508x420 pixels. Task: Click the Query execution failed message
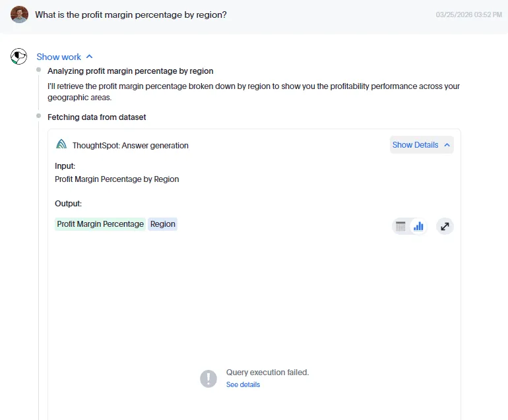(267, 373)
